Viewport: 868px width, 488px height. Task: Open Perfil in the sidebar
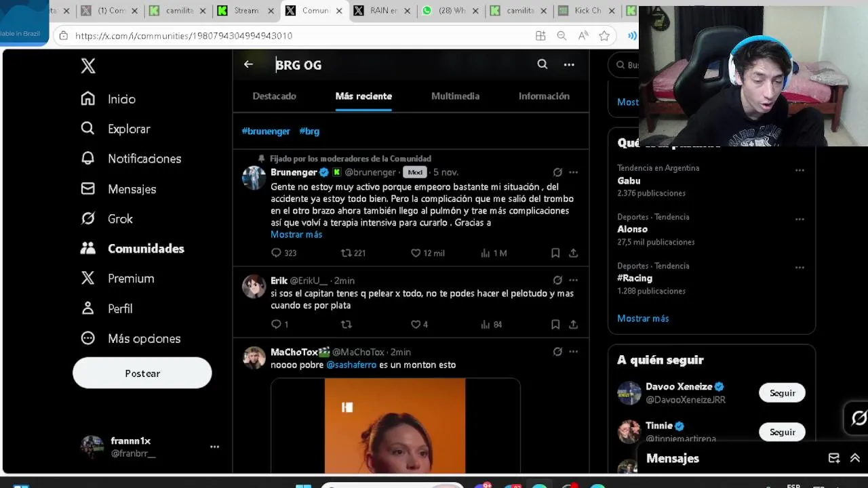click(x=106, y=308)
